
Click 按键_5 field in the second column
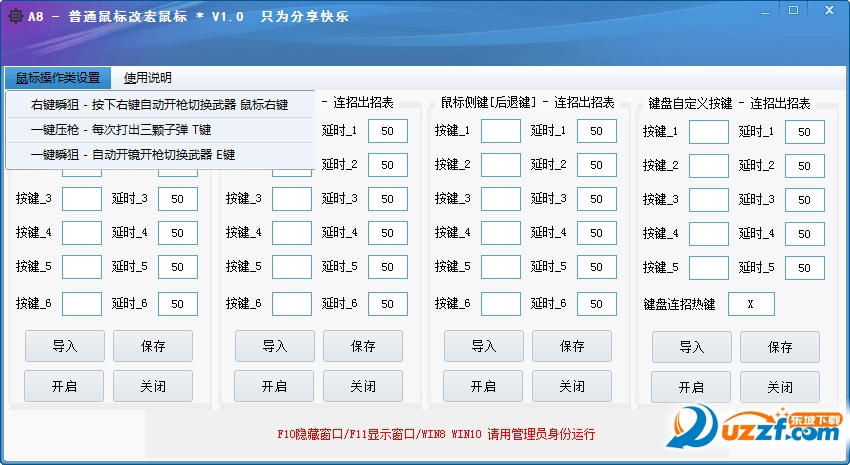coord(292,267)
